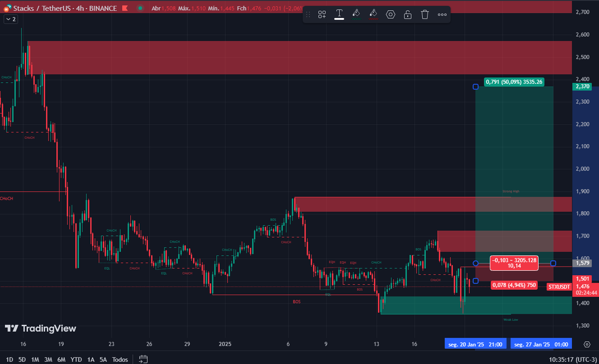
Task: Open the more options three-dots menu
Action: pyautogui.click(x=442, y=14)
